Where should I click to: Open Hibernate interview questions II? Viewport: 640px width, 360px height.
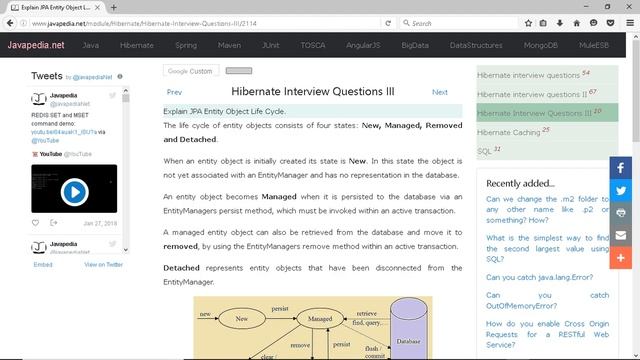[x=532, y=94]
